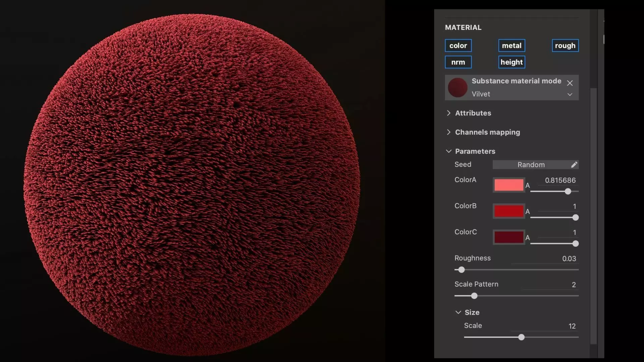
Task: Toggle the height channel button
Action: point(512,62)
